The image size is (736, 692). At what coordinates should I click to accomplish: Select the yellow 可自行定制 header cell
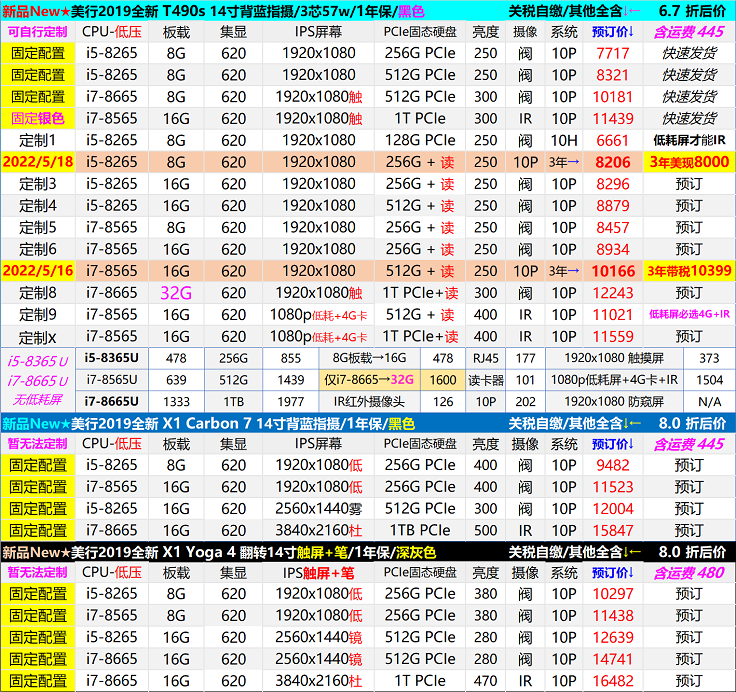(38, 32)
